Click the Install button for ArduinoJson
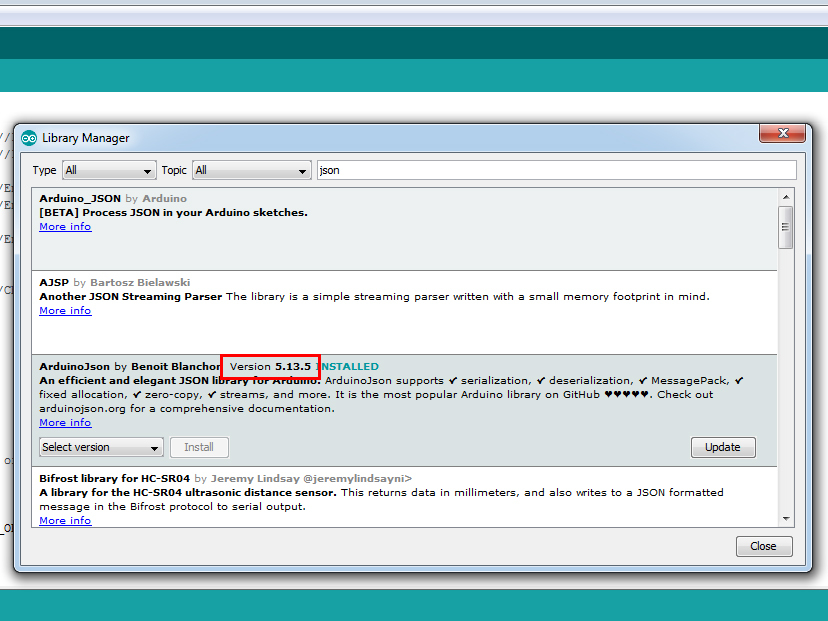The height and width of the screenshot is (621, 828). [199, 447]
